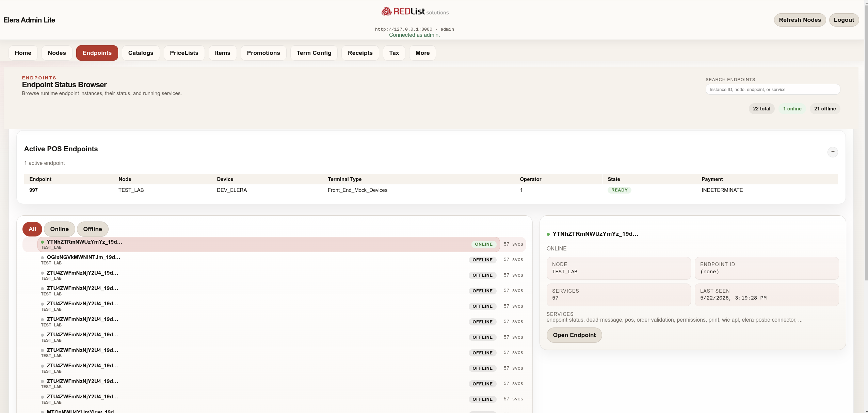This screenshot has width=868, height=413.
Task: Click the 57 svcs label on the online row
Action: coord(513,244)
